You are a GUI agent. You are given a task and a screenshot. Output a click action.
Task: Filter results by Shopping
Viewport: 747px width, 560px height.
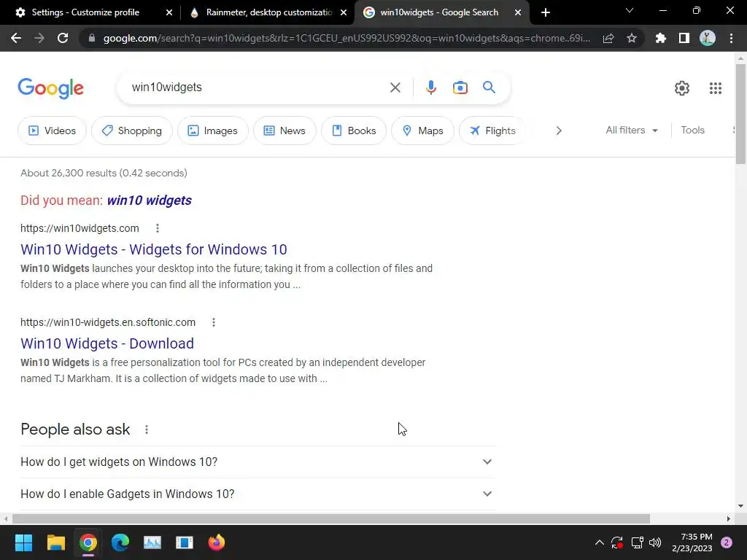[x=132, y=131]
